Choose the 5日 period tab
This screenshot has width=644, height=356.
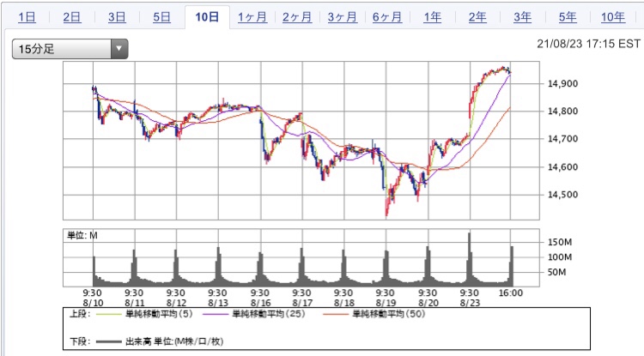point(161,17)
